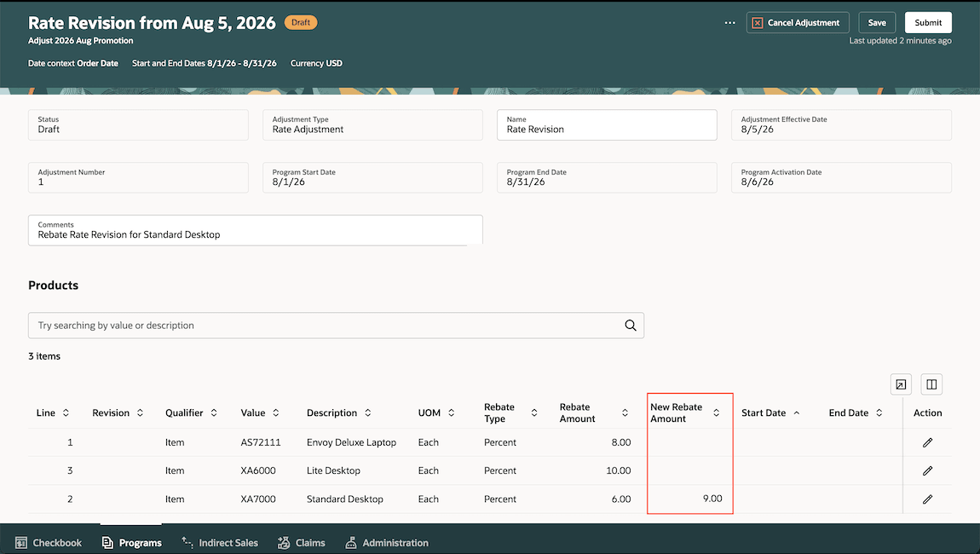The image size is (980, 554).
Task: Select value AS72111 cell
Action: point(261,442)
